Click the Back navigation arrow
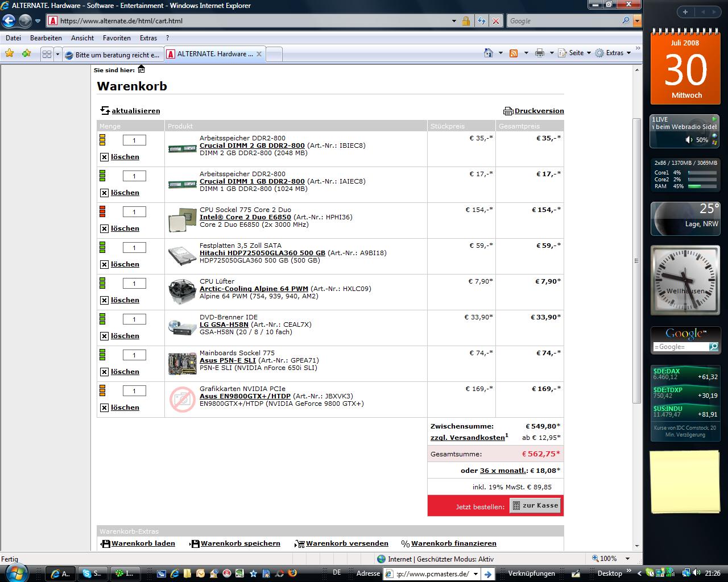Image resolution: width=728 pixels, height=582 pixels. click(9, 21)
